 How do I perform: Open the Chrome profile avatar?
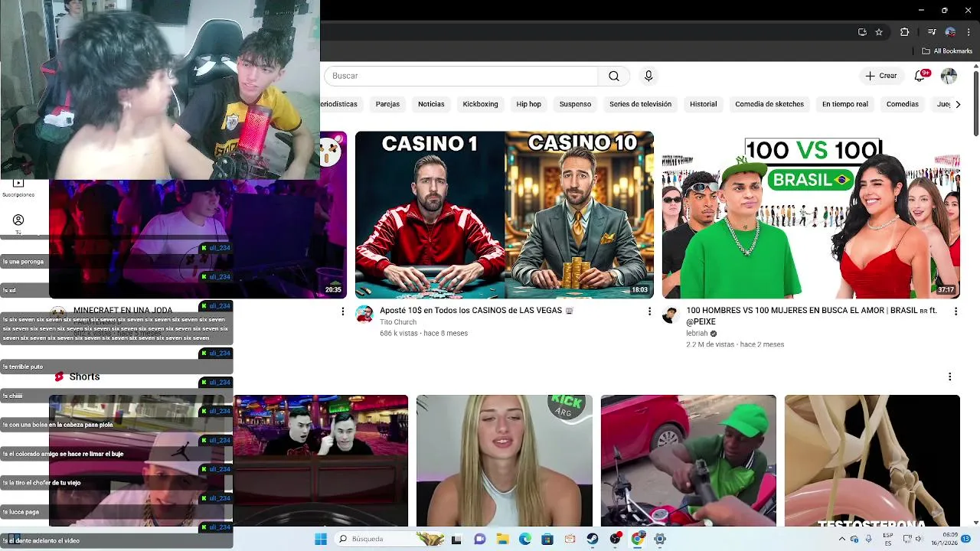(x=950, y=32)
